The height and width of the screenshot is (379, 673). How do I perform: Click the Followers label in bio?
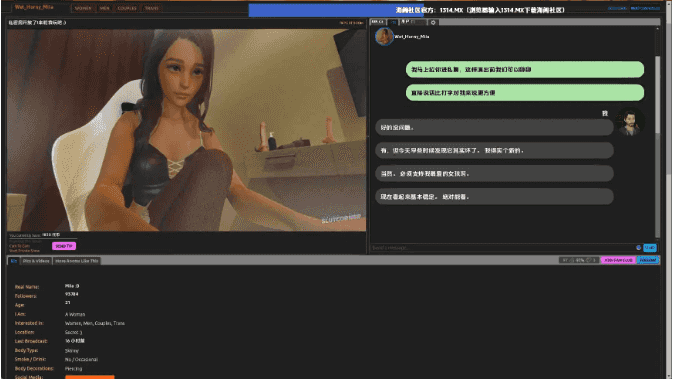26,296
